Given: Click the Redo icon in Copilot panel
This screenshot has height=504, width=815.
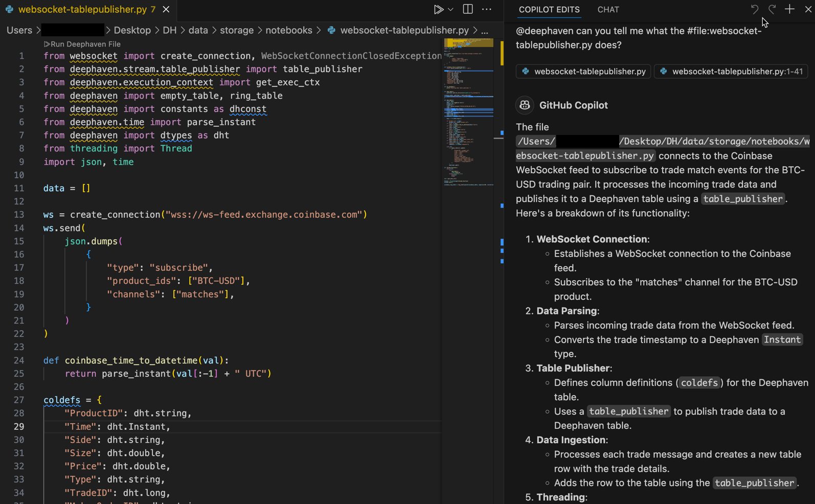Looking at the screenshot, I should point(772,9).
